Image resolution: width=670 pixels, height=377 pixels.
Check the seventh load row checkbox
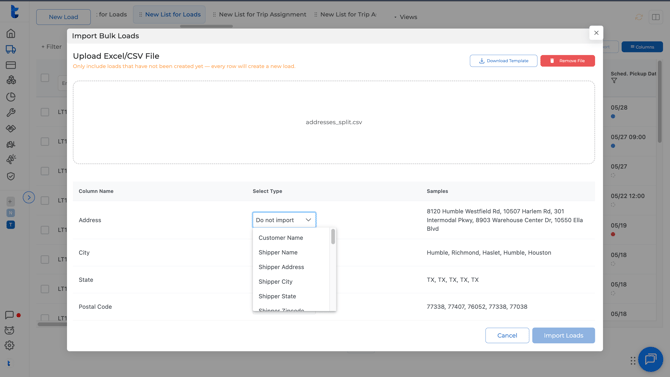pos(45,289)
